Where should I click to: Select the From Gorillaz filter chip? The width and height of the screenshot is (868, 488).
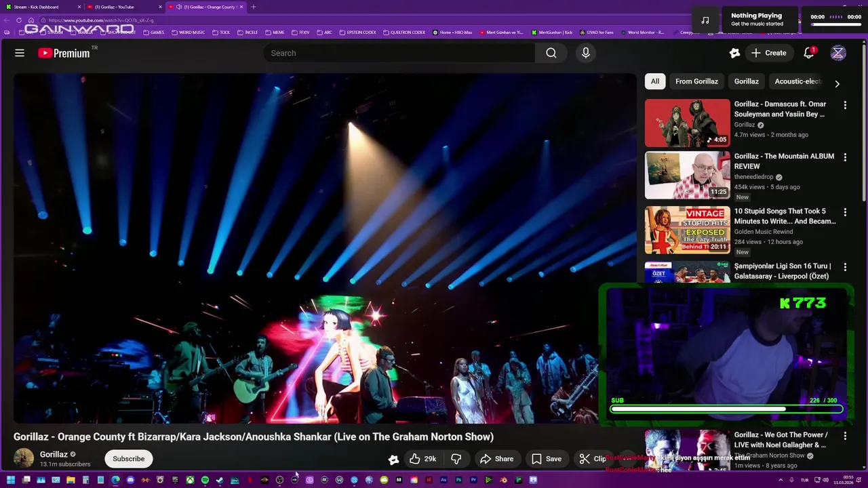[x=696, y=81]
